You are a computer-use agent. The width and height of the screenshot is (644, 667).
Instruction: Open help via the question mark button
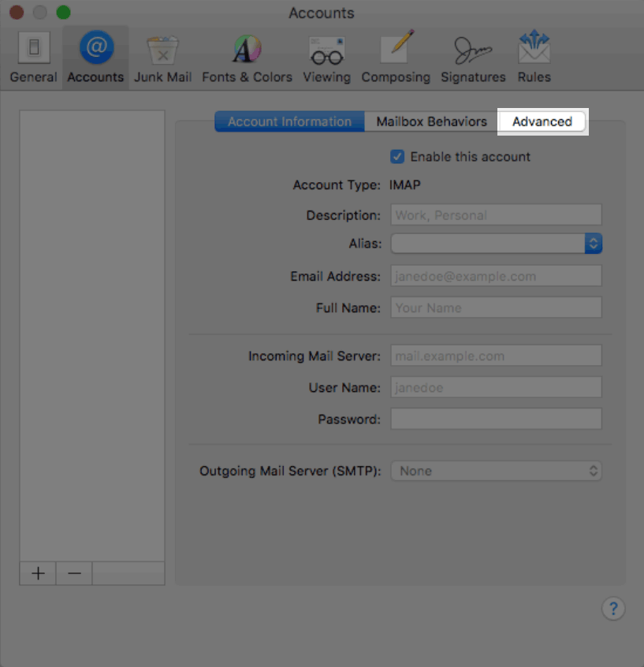613,608
